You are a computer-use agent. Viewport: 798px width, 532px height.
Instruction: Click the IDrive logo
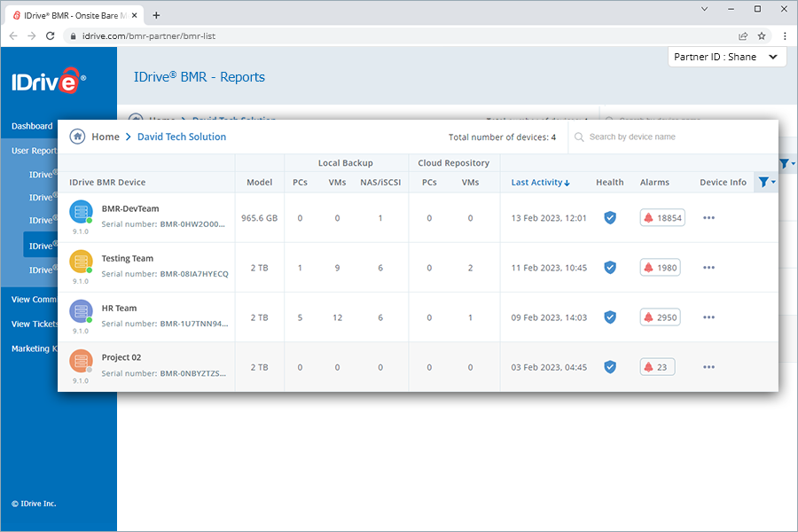(x=49, y=81)
